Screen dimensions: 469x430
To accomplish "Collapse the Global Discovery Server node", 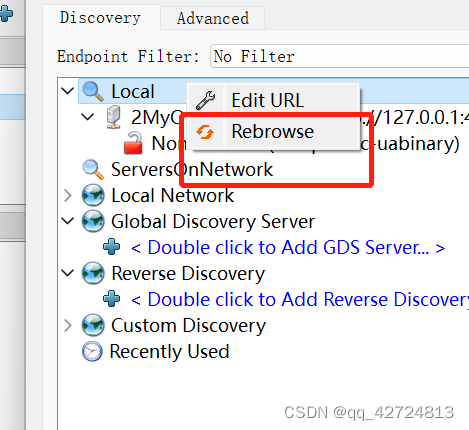I will point(68,221).
